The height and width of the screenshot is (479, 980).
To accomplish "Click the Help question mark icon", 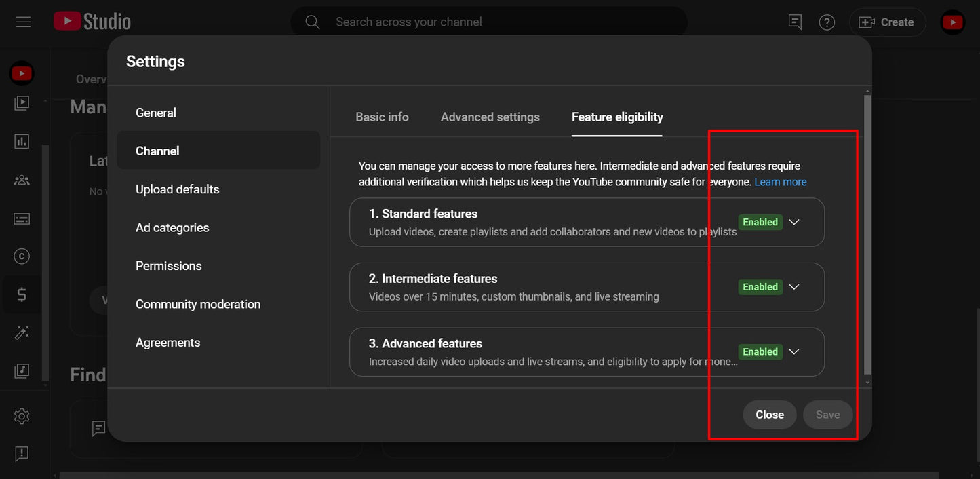I will (x=827, y=22).
